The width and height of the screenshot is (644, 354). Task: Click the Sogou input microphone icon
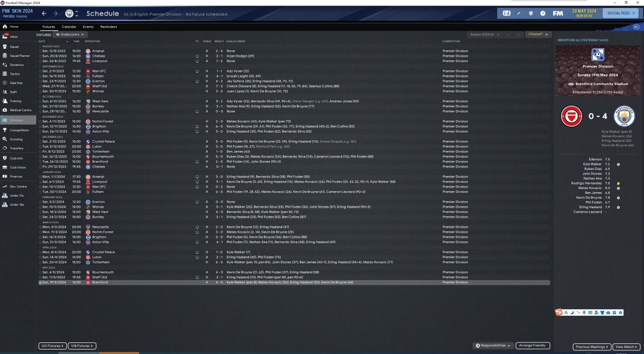click(584, 313)
